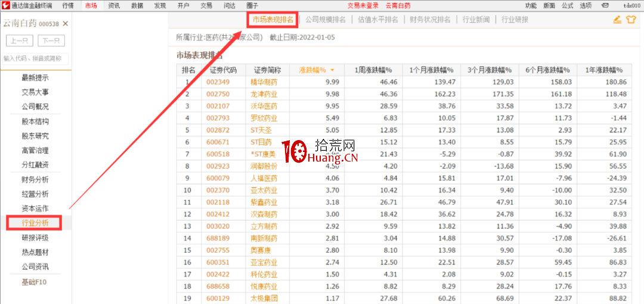Click 1周涨跌幅% column header
Viewport: 644px width, 304px height.
tap(373, 70)
